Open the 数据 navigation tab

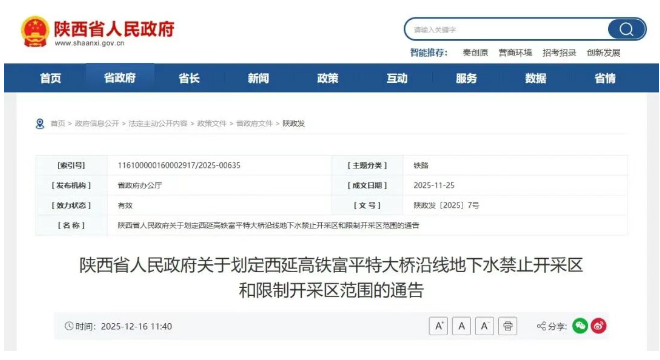(x=535, y=78)
